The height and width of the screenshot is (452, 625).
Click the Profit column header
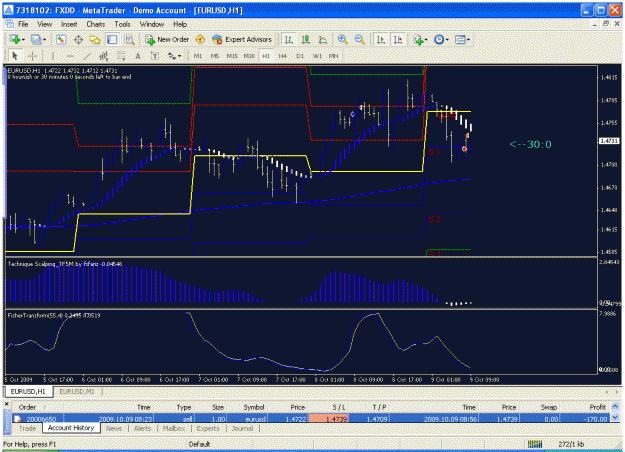pos(597,407)
